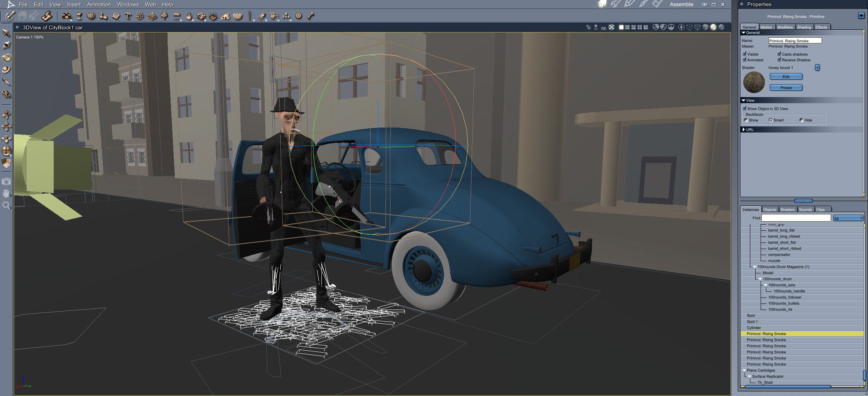Image resolution: width=868 pixels, height=396 pixels.
Task: Select the Rotate tool in left toolbar
Action: point(6,57)
